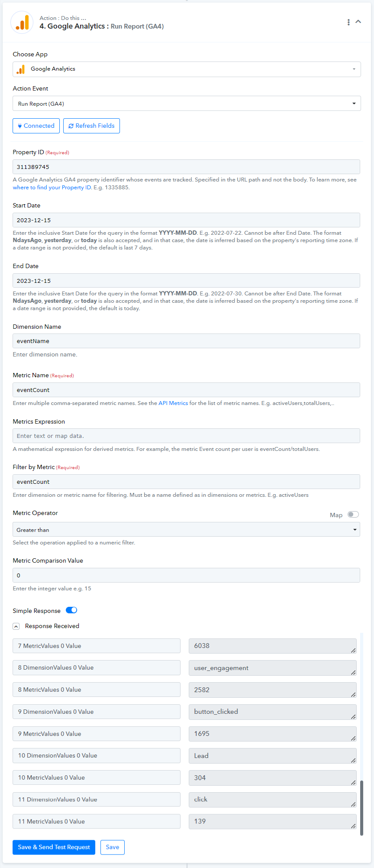Collapse the Response Received section

coord(16,626)
